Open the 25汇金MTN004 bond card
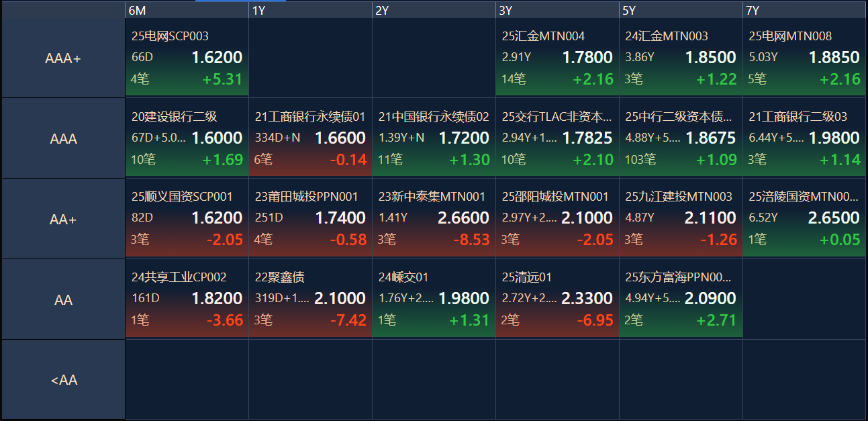 point(557,58)
